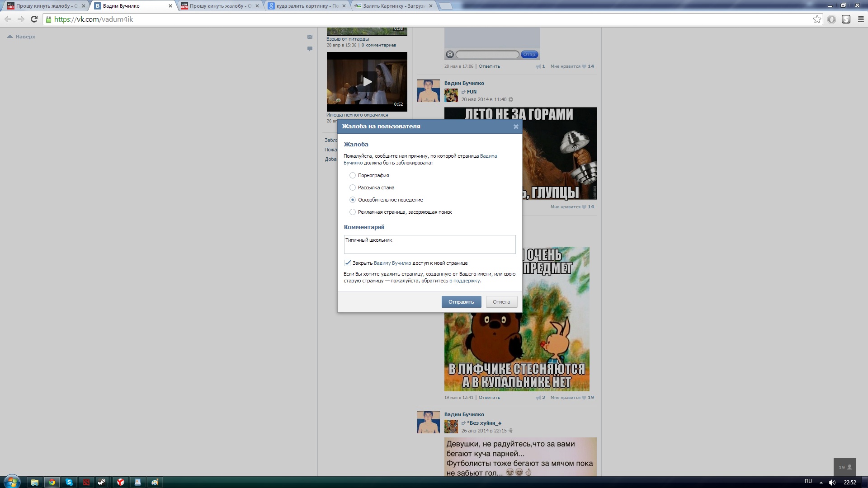868x488 pixels.
Task: Select the Порнография radio option
Action: pos(353,175)
